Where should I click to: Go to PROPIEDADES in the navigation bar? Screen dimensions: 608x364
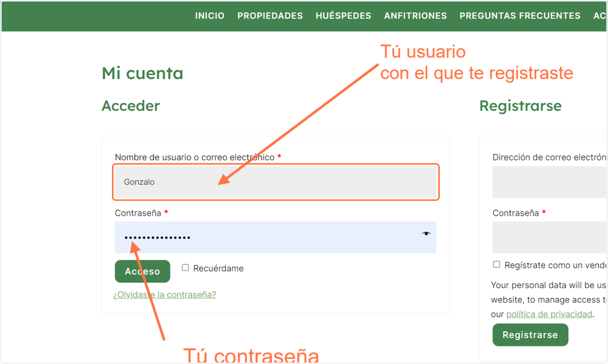coord(270,16)
